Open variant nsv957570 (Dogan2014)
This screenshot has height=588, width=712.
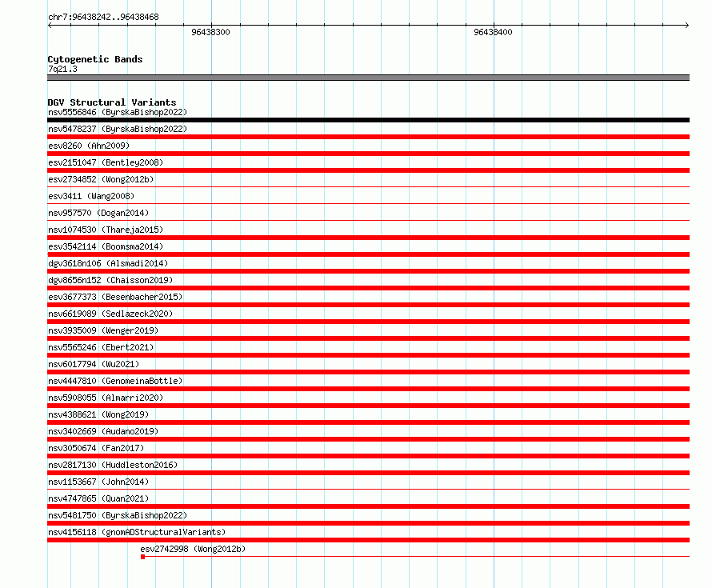tap(98, 213)
